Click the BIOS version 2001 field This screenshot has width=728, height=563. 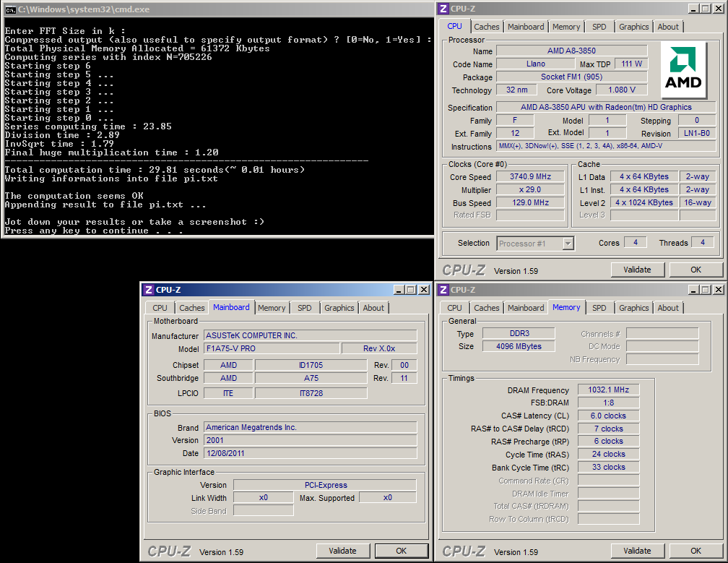[x=310, y=440]
